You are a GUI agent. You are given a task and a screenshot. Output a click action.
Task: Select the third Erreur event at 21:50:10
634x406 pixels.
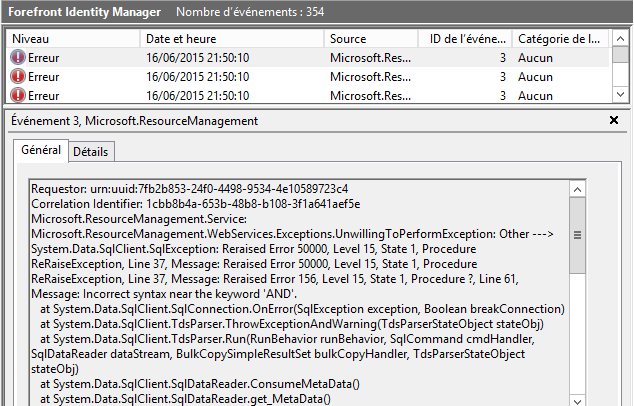[308, 95]
